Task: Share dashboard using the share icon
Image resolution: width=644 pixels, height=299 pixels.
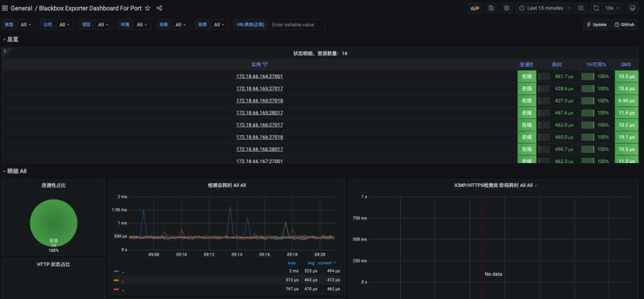Action: click(159, 8)
